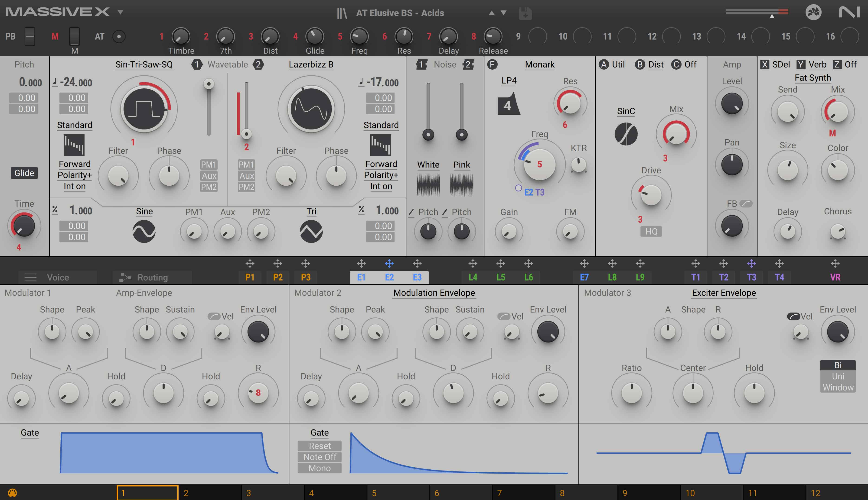The width and height of the screenshot is (868, 500).
Task: Click the Native Instruments NI logo
Action: coord(849,12)
